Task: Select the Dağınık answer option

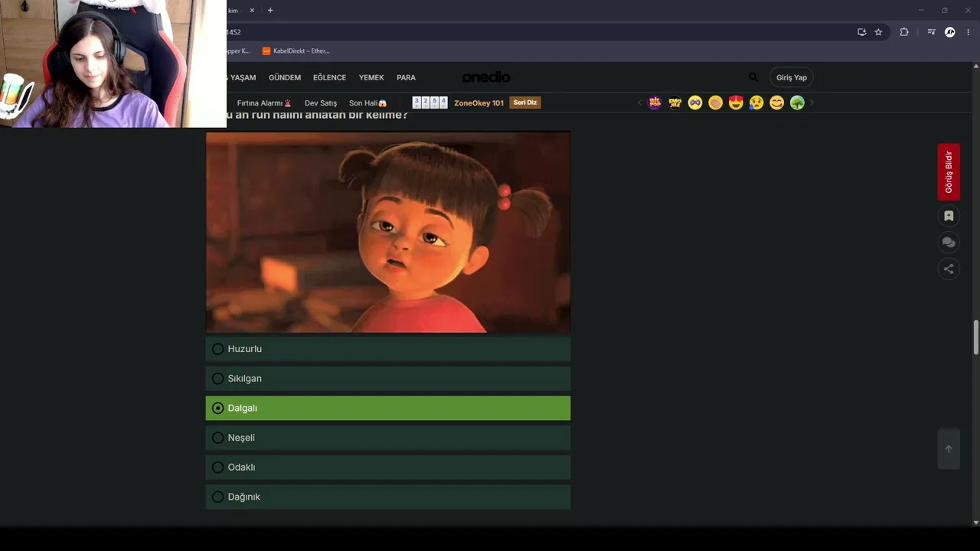Action: tap(388, 497)
